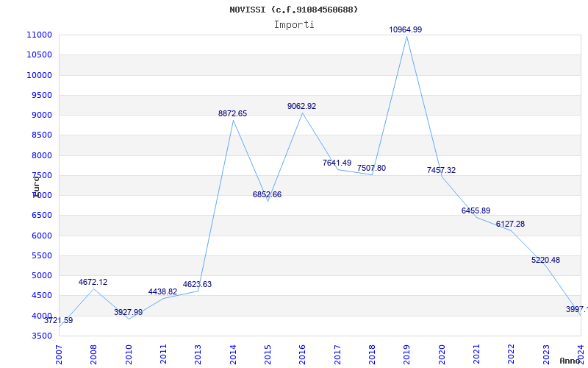This screenshot has height=368, width=588.
Task: Click the 8500 y-axis tick label
Action: coord(41,135)
